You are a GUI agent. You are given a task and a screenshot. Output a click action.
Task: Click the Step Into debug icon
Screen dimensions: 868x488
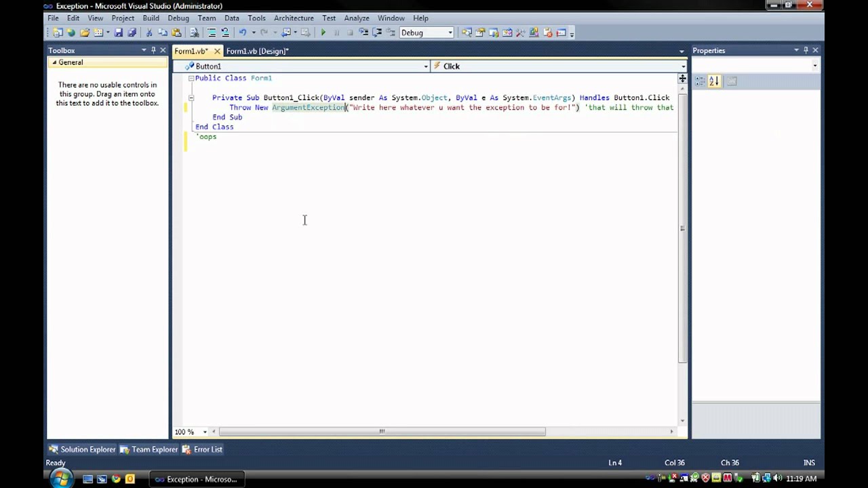[364, 33]
